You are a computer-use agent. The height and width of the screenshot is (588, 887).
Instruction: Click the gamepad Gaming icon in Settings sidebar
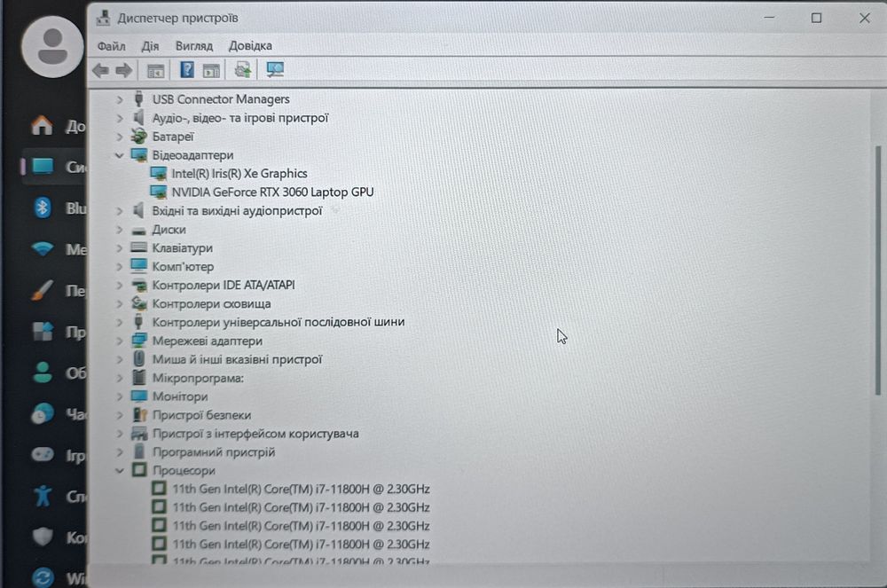pyautogui.click(x=43, y=455)
